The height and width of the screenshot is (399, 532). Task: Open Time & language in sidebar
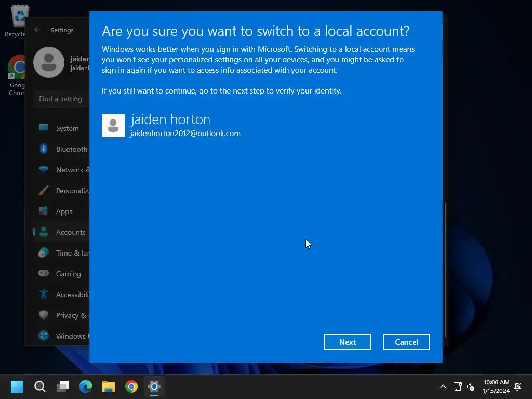click(62, 253)
